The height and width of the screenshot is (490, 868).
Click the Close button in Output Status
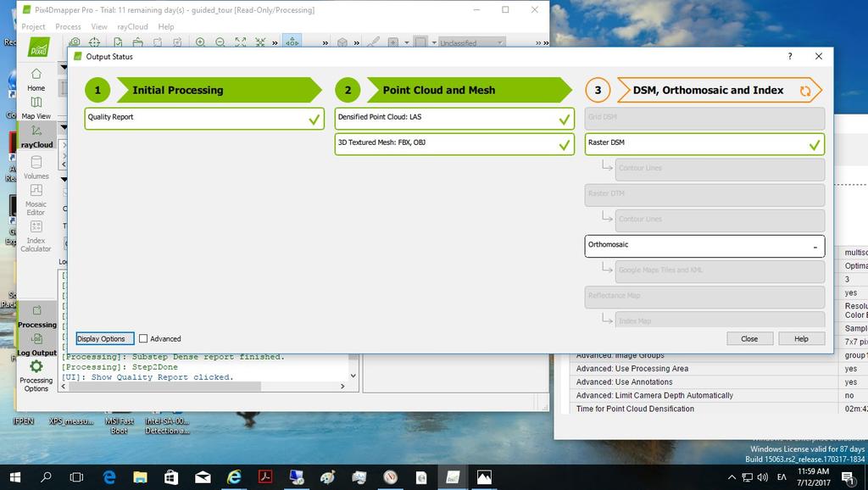point(749,338)
